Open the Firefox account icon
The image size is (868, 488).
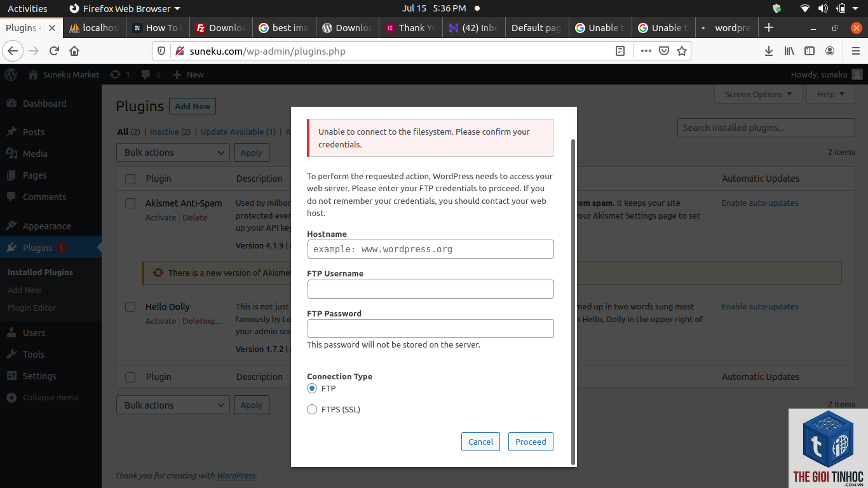pos(830,51)
